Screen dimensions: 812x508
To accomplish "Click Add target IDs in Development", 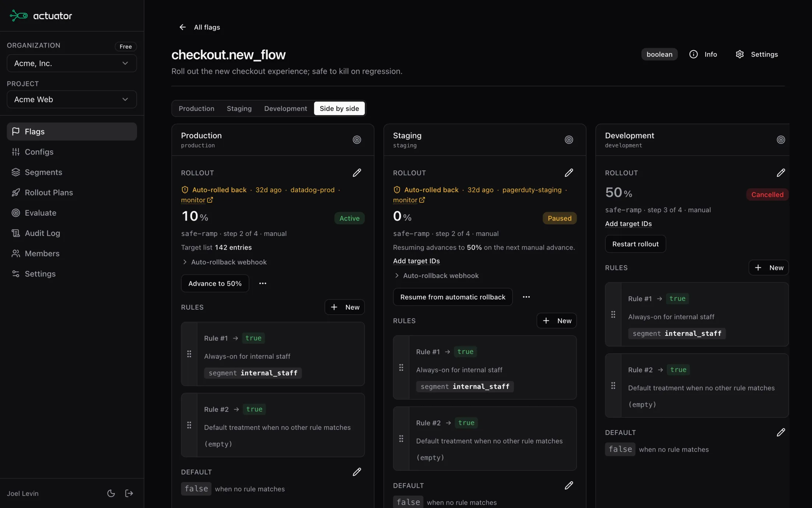I will click(x=628, y=223).
